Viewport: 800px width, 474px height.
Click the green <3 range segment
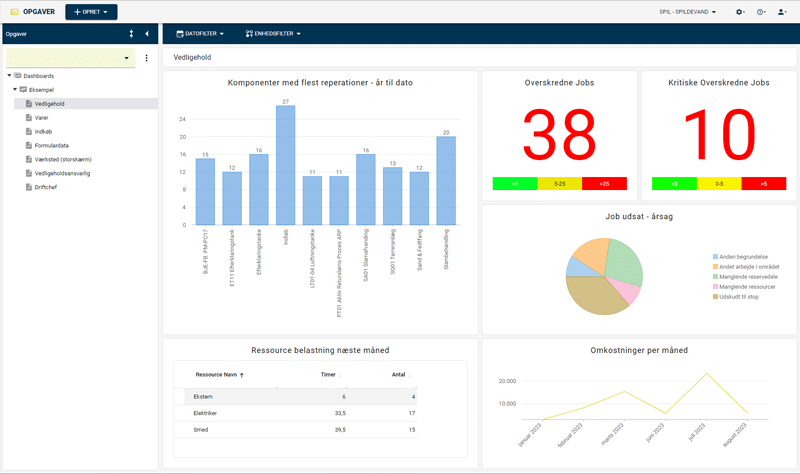674,184
